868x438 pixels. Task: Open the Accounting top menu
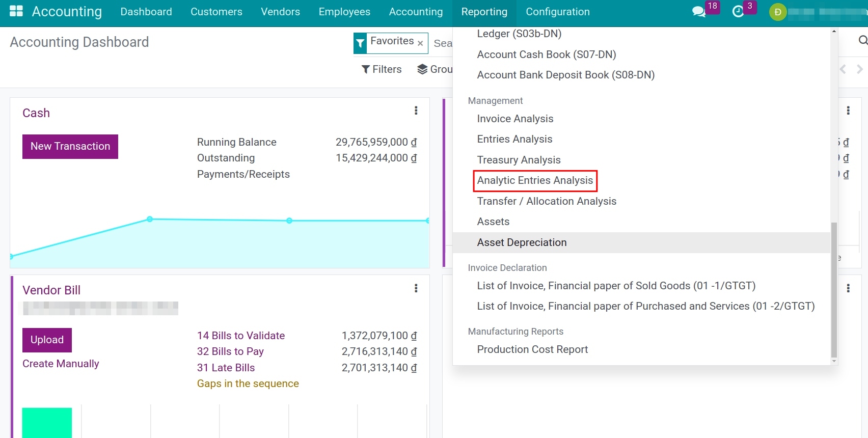coord(416,12)
